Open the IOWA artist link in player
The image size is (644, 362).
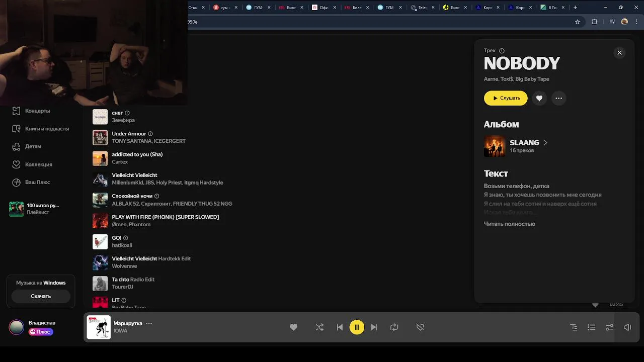pyautogui.click(x=120, y=331)
